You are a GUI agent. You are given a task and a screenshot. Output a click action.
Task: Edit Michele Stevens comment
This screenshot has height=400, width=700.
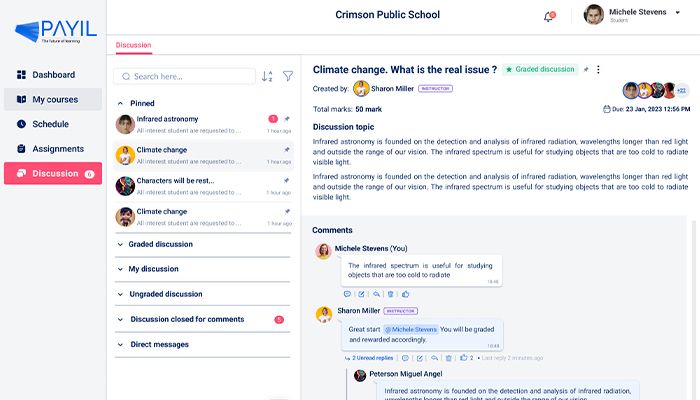point(362,294)
